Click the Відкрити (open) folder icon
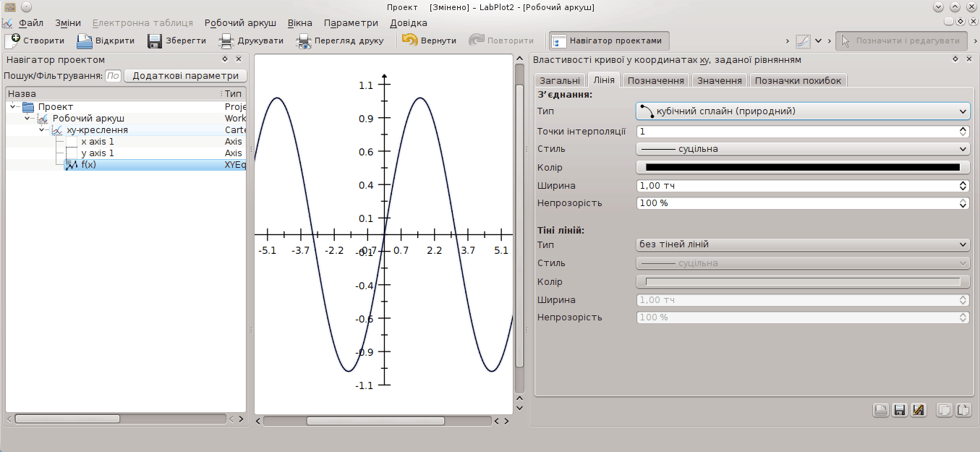Viewport: 980px width, 452px height. pyautogui.click(x=85, y=40)
